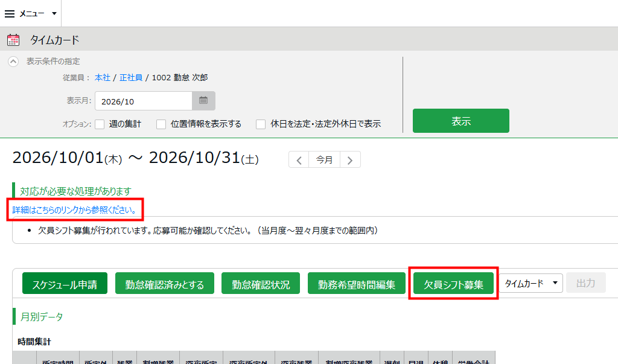
Task: Click the 欠員シフト募集が行われています notice message
Action: click(208, 231)
